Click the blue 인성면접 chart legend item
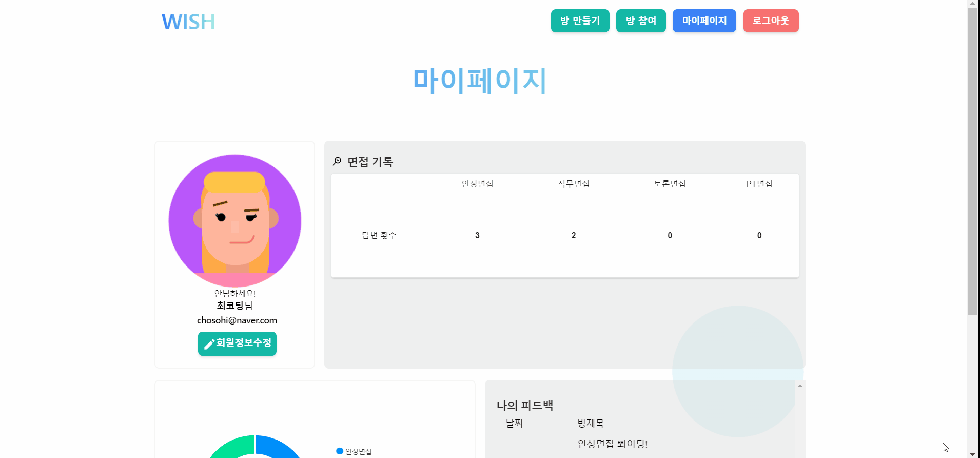Image resolution: width=980 pixels, height=458 pixels. (x=354, y=451)
